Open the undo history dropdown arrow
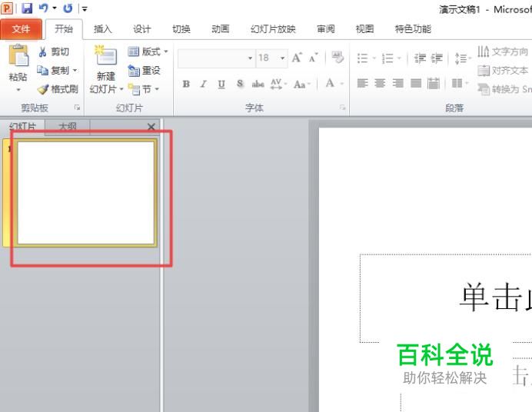This screenshot has width=532, height=412. [55, 8]
